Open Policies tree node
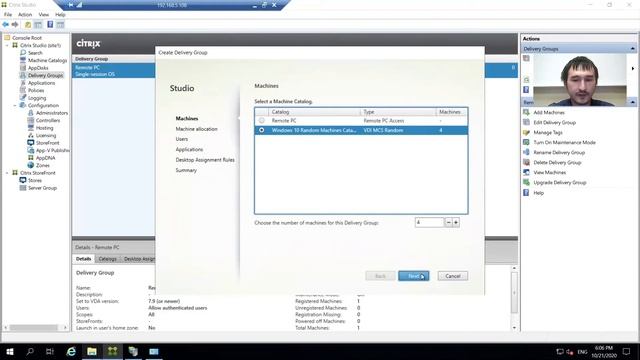640x360 pixels. click(x=36, y=90)
